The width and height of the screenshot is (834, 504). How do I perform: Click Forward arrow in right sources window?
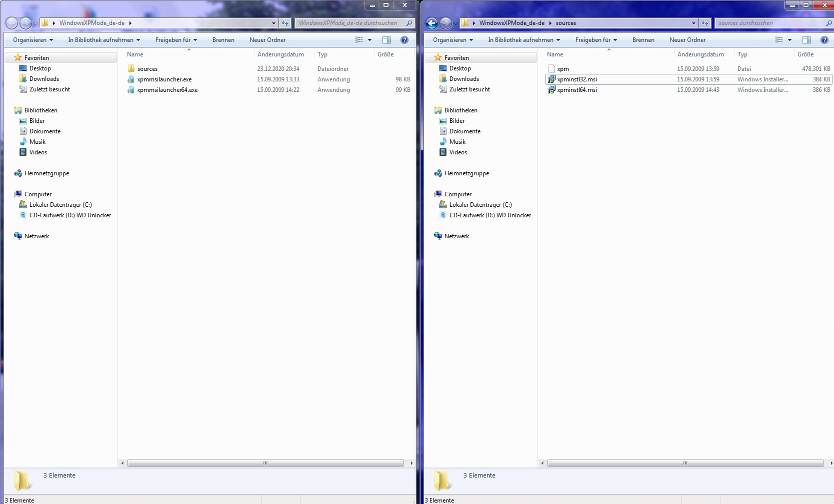[445, 23]
